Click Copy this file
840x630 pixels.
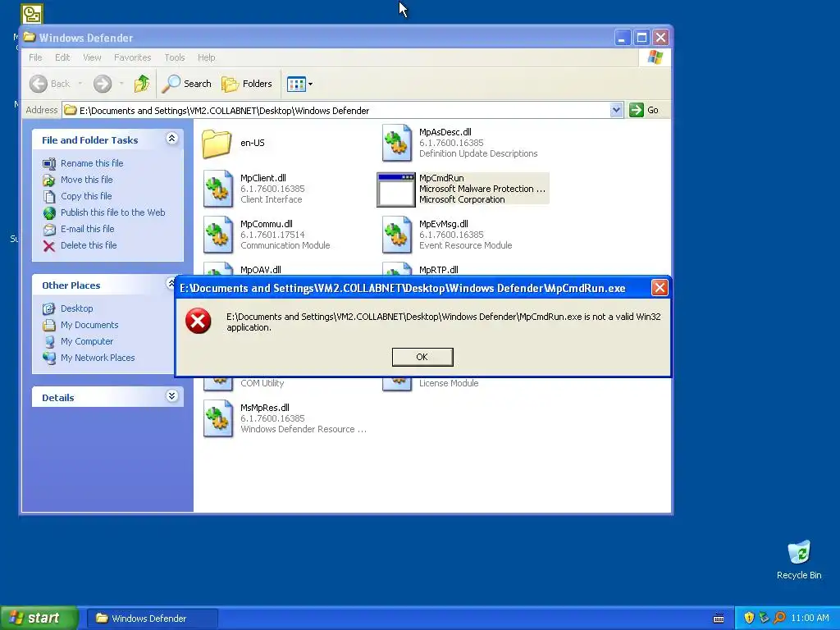coord(85,196)
